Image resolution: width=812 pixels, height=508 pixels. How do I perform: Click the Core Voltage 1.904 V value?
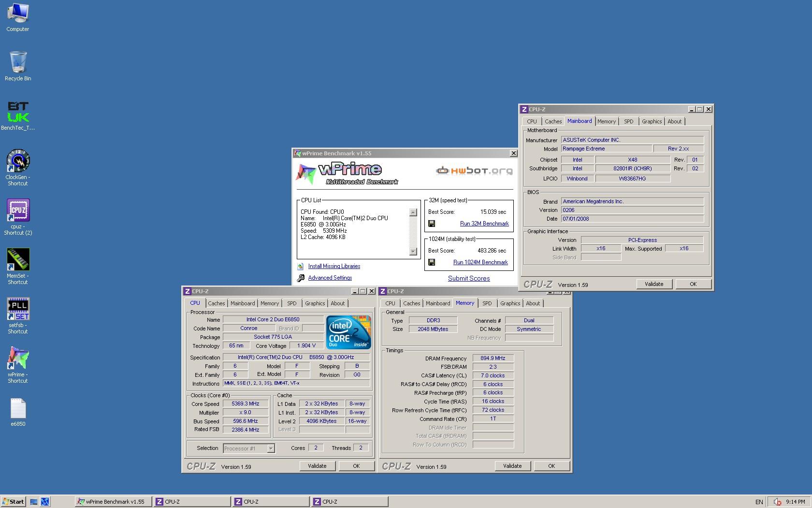click(x=306, y=345)
